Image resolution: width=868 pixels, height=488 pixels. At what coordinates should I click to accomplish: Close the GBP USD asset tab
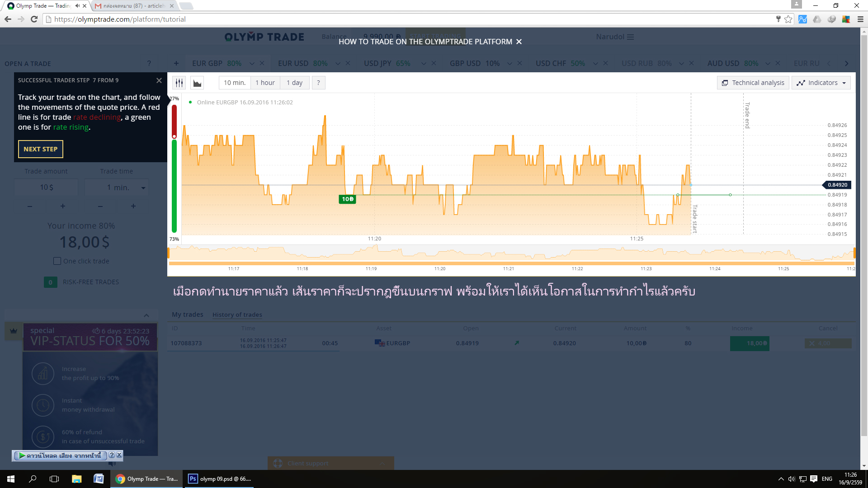coord(519,63)
